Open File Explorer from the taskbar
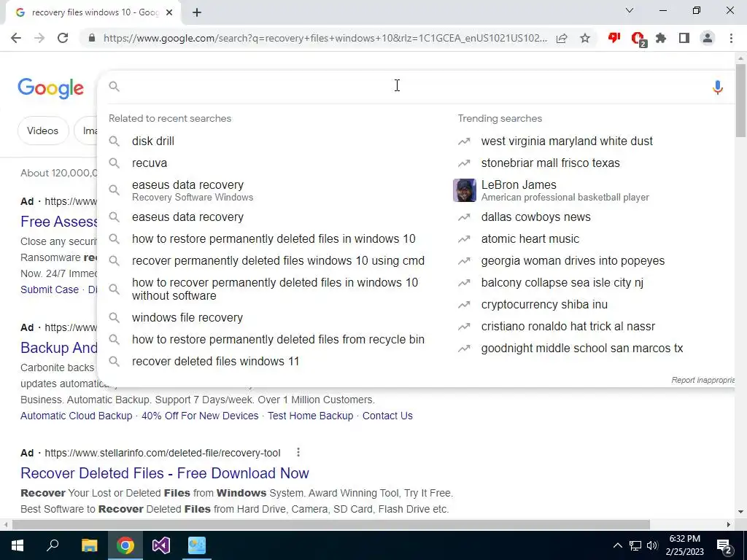 [x=89, y=545]
